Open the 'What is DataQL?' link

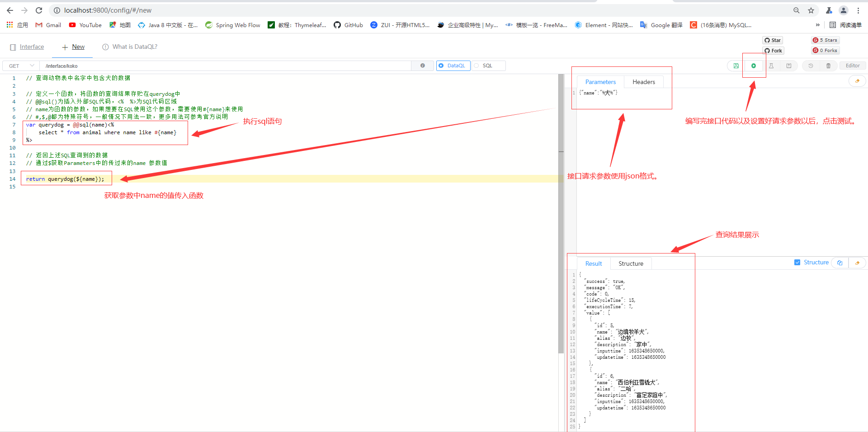click(x=134, y=47)
